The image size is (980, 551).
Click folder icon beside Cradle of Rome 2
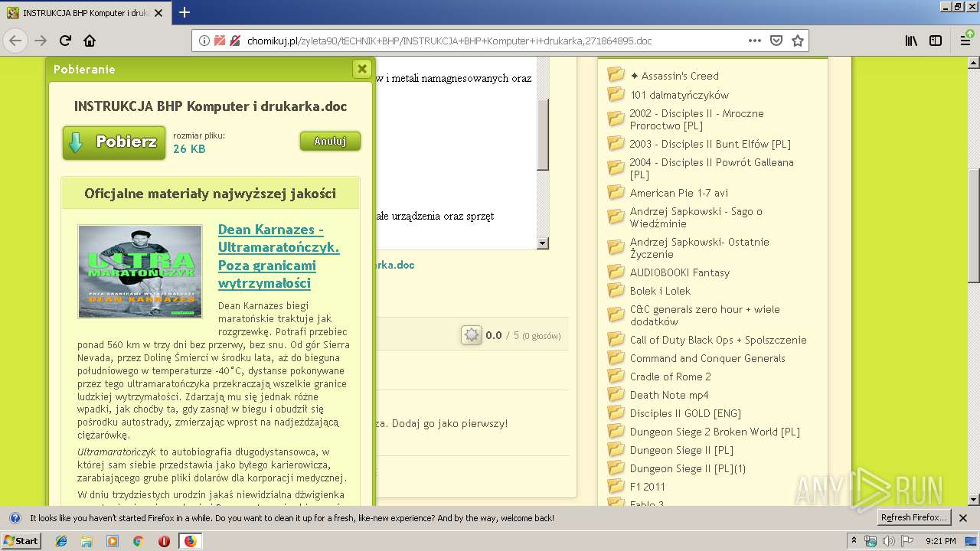pos(616,376)
